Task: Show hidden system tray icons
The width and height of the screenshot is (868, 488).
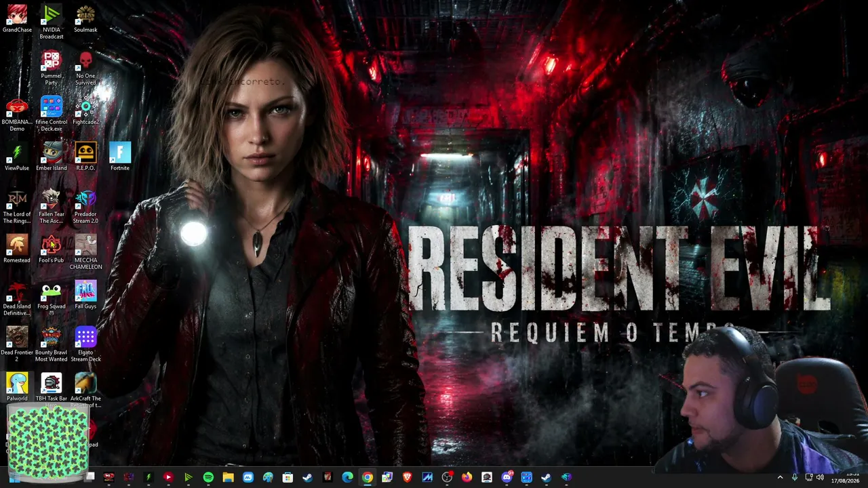Action: click(x=780, y=477)
